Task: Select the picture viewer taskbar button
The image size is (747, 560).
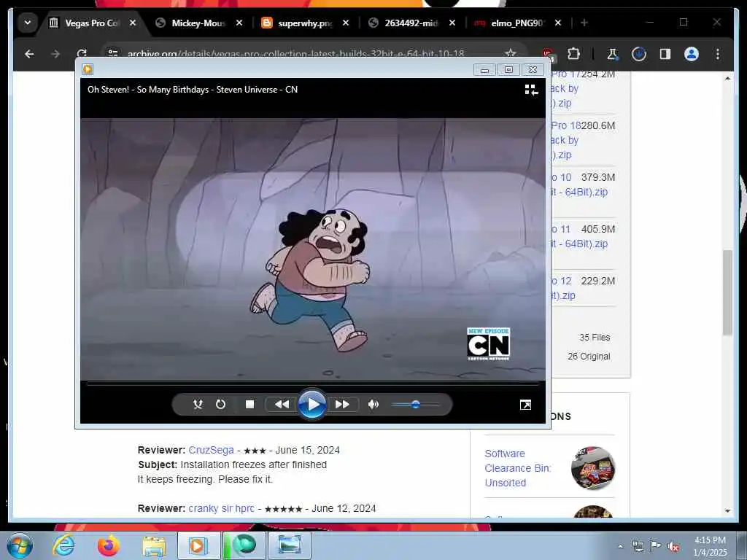Action: pos(289,545)
